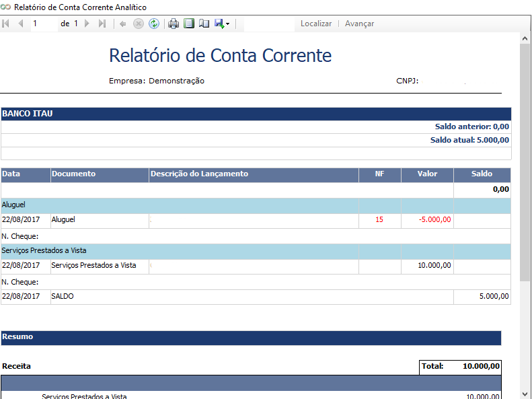Click the Descrição do Lançamento column header
Screen dimensions: 532x399
[x=254, y=175]
